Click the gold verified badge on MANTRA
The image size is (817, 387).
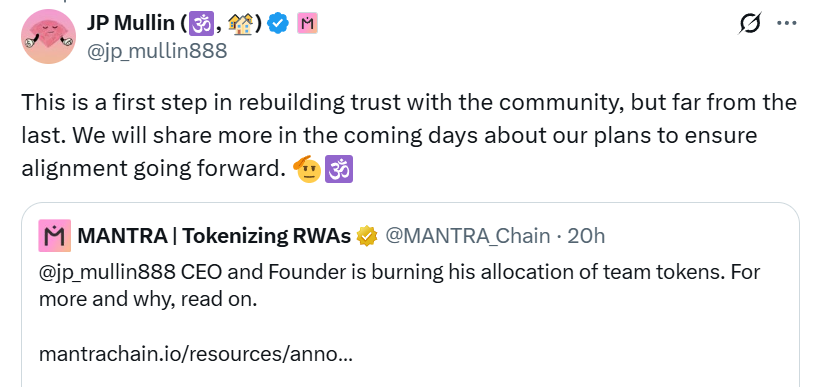[367, 236]
